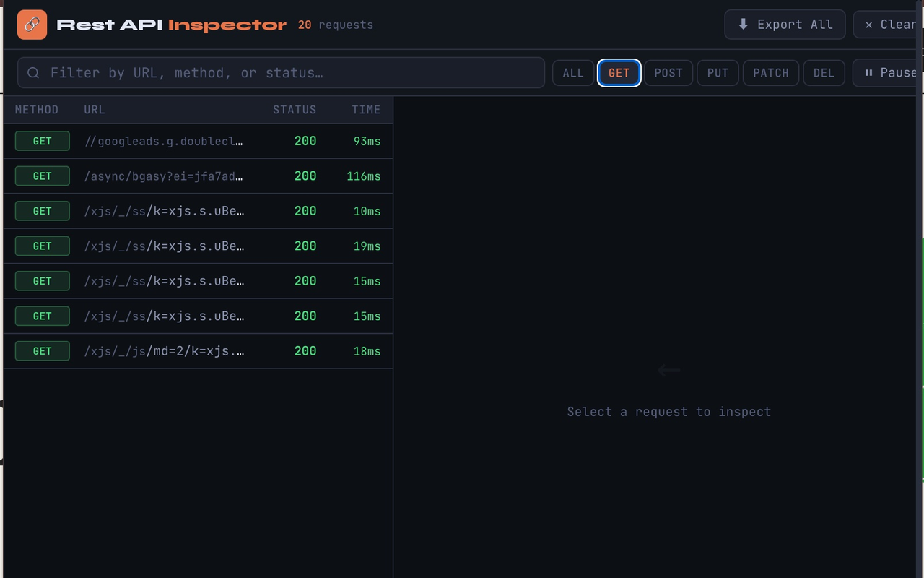This screenshot has width=924, height=578.
Task: Click status 200 in the 116ms row
Action: (x=305, y=176)
